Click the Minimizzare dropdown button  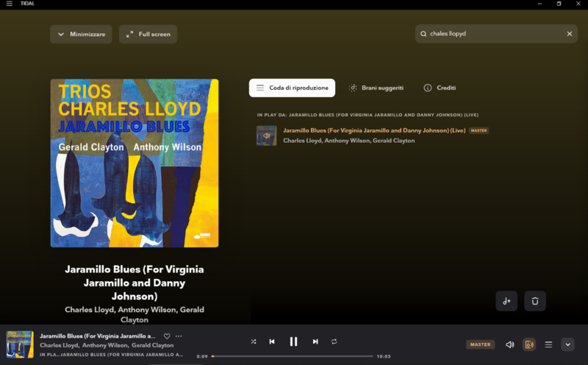pos(81,34)
